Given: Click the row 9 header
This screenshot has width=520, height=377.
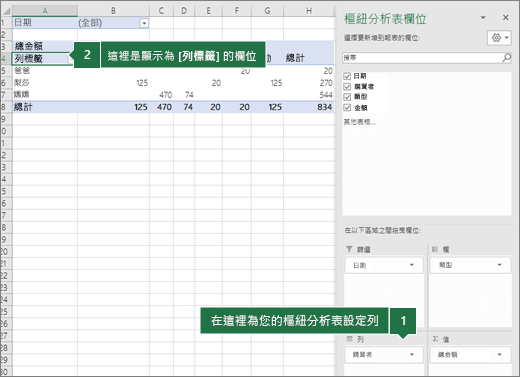Looking at the screenshot, I should 6,119.
